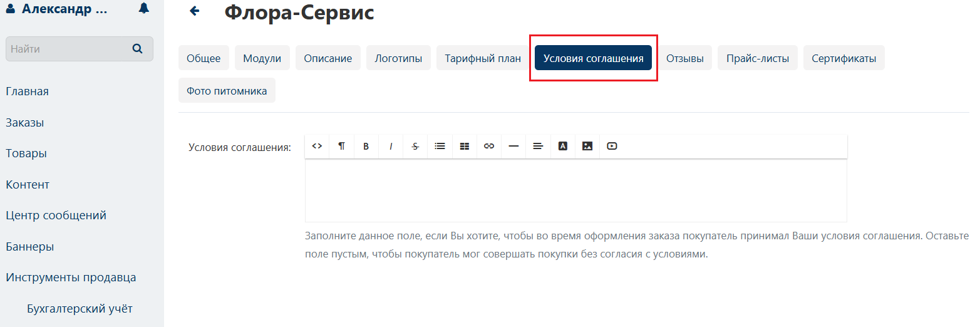Viewport: 980px width, 327px height.
Task: Open text alignment options in editor
Action: point(538,146)
